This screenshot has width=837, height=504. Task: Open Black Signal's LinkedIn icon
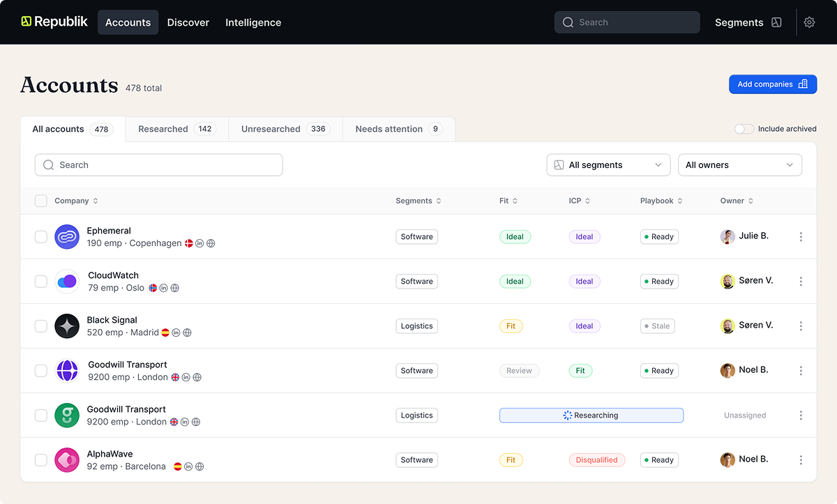click(x=176, y=333)
